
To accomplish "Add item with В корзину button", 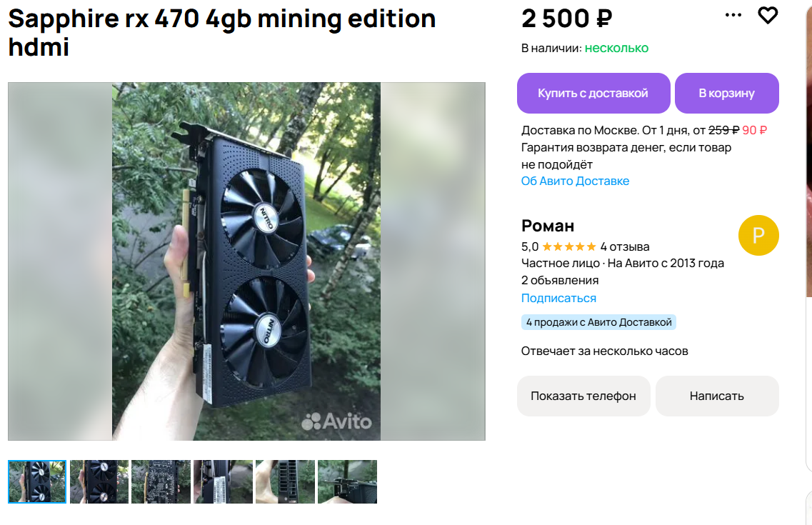I will (726, 93).
